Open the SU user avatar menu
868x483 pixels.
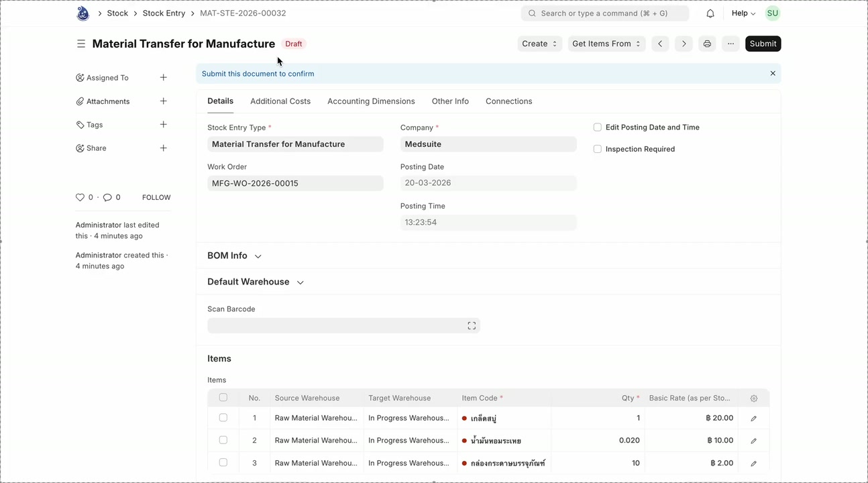click(773, 13)
